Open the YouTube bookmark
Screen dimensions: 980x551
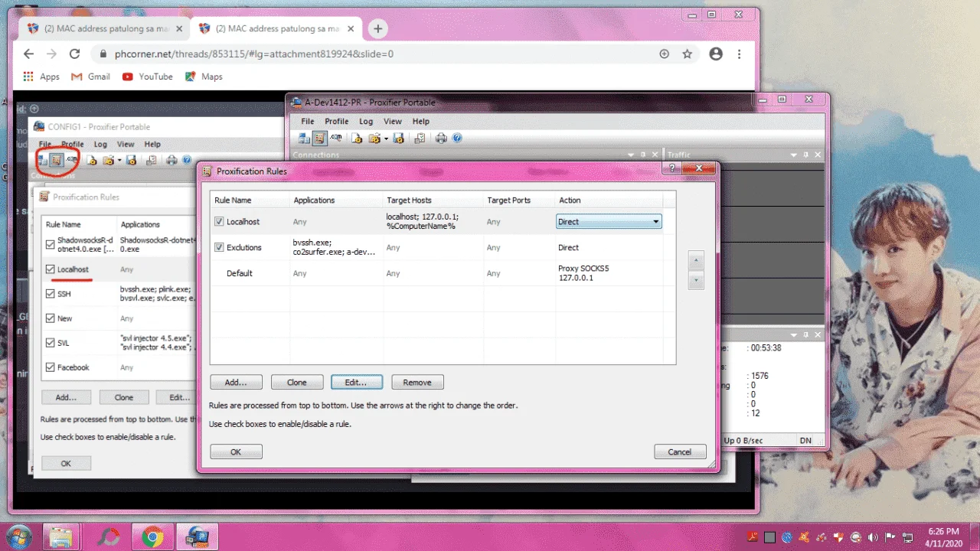(x=147, y=77)
